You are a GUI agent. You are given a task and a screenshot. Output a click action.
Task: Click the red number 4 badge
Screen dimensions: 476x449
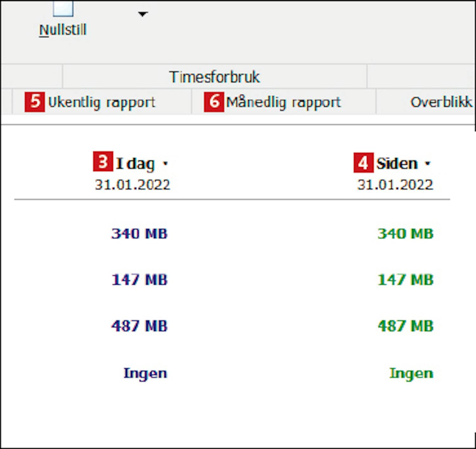tap(363, 163)
